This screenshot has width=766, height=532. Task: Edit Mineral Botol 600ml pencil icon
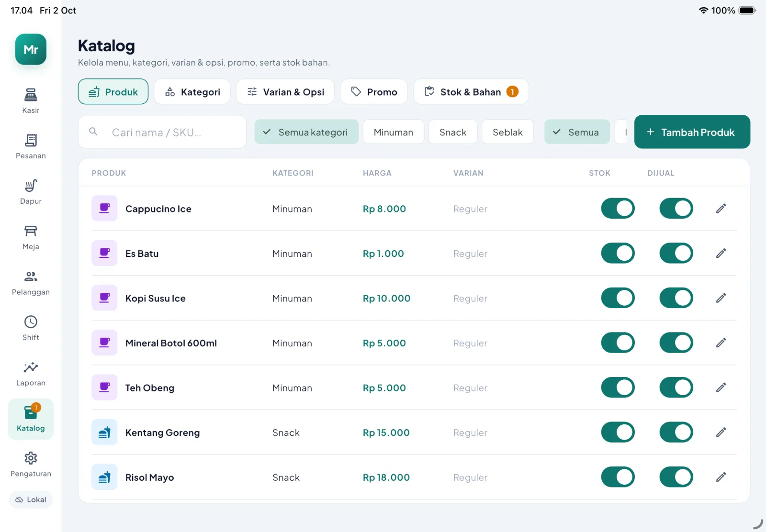tap(721, 343)
